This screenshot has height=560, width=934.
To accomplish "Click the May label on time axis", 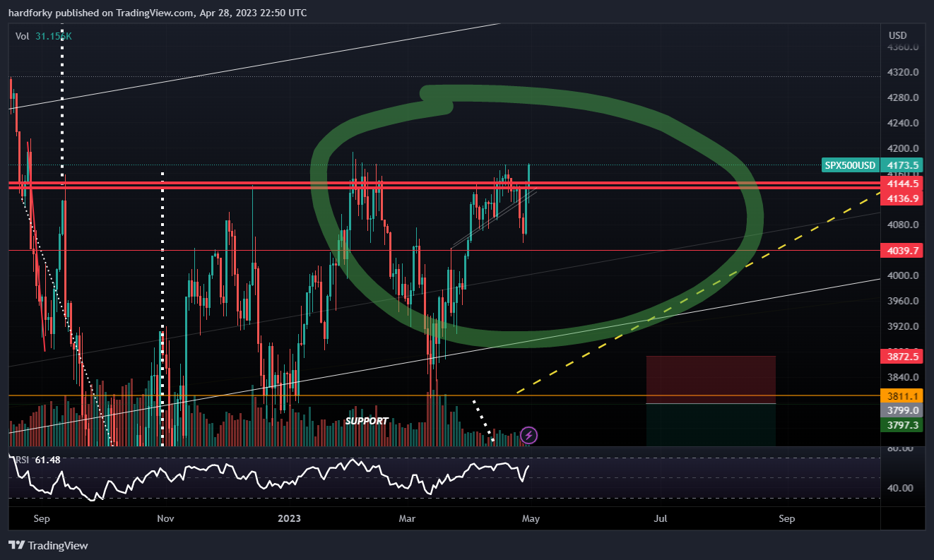I will [531, 518].
